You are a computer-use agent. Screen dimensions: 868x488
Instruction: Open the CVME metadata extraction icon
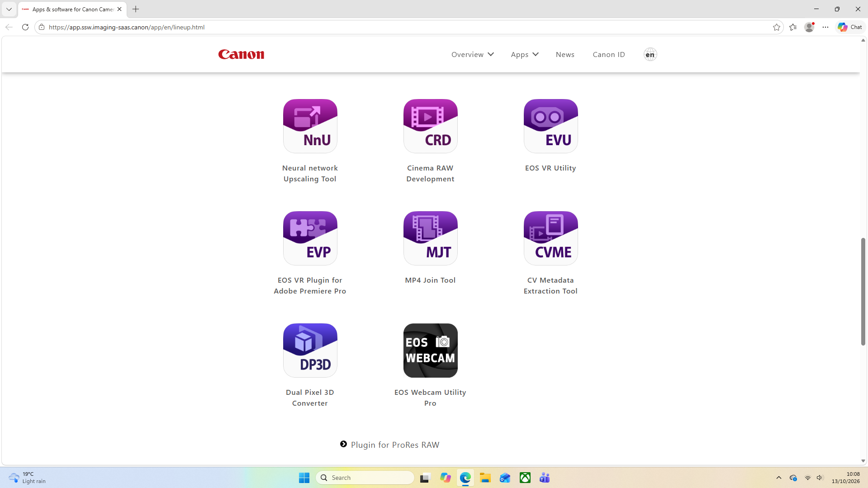pos(550,238)
